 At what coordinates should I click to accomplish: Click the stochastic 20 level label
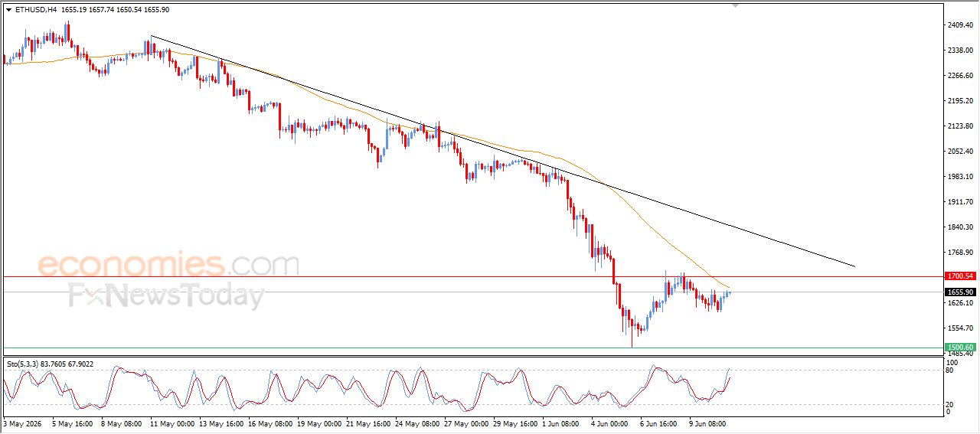tap(950, 404)
